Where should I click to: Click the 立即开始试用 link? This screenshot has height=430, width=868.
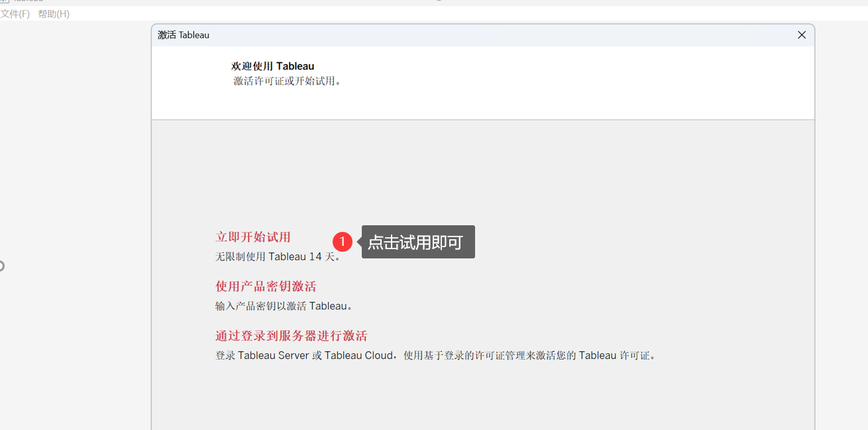[x=253, y=237]
